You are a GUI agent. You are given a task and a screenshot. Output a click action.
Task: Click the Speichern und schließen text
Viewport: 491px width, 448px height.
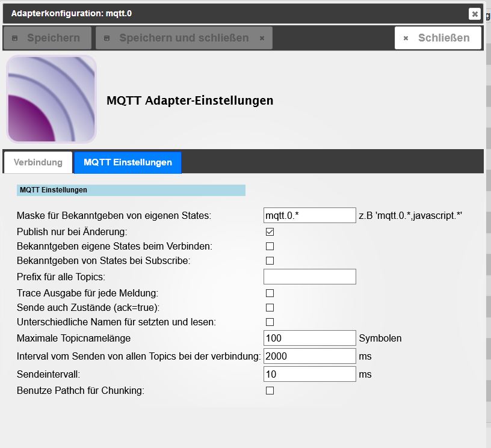(x=184, y=38)
